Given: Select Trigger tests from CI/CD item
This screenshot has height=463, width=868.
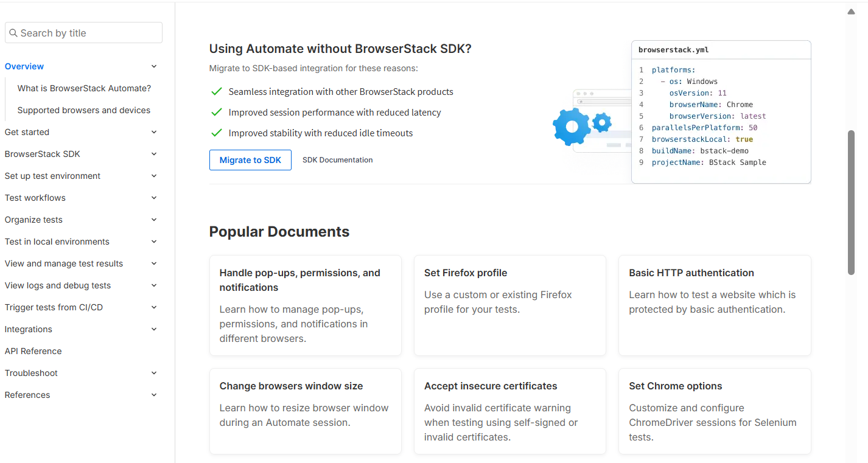Looking at the screenshot, I should coord(54,307).
